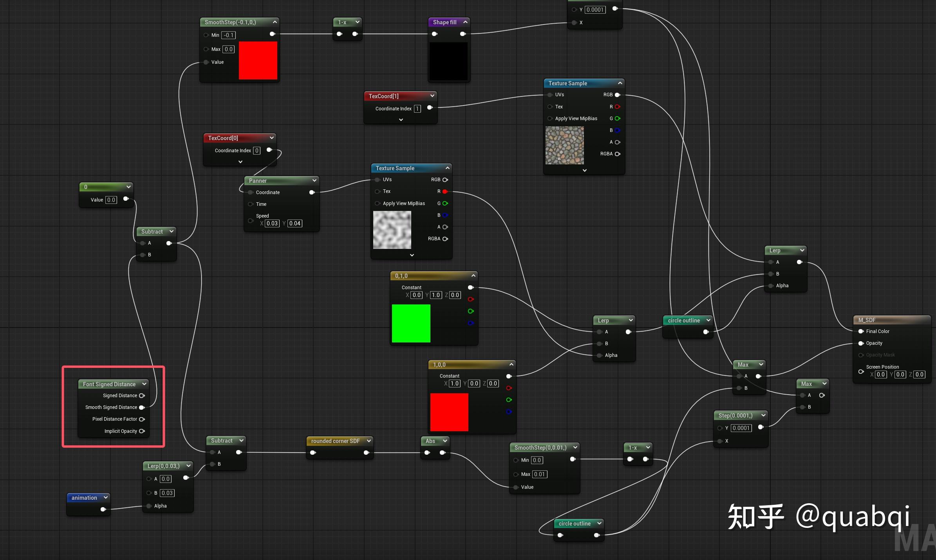Click RGB output pin of the stone Texture Sample
936x560 pixels.
[x=617, y=95]
